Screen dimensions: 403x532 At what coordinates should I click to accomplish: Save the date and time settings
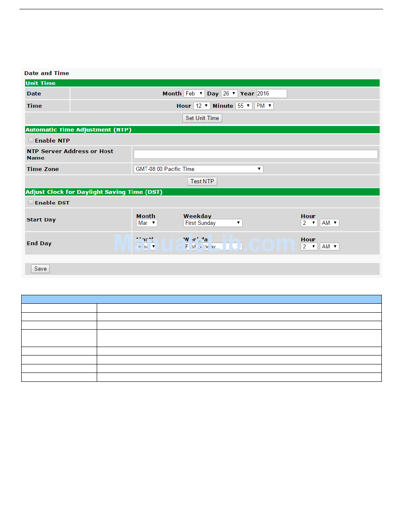click(x=40, y=269)
